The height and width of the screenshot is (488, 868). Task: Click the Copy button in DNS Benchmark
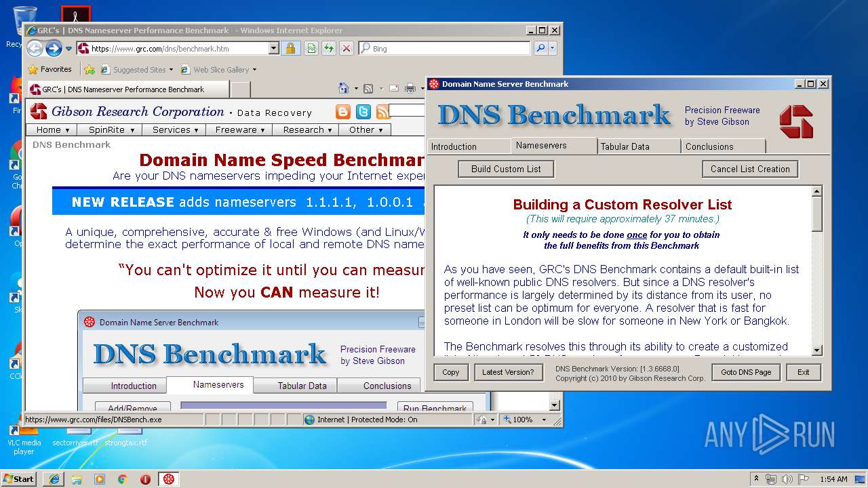[451, 372]
